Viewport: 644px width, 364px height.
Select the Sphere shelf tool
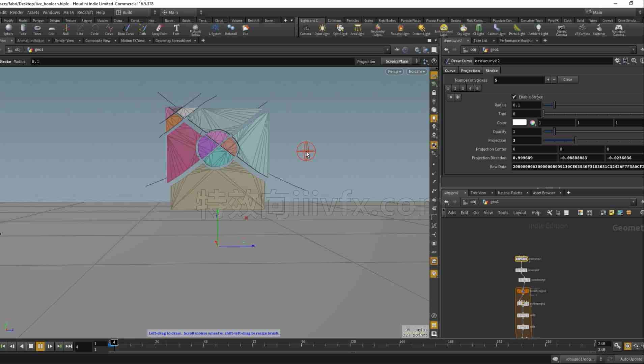pos(8,30)
